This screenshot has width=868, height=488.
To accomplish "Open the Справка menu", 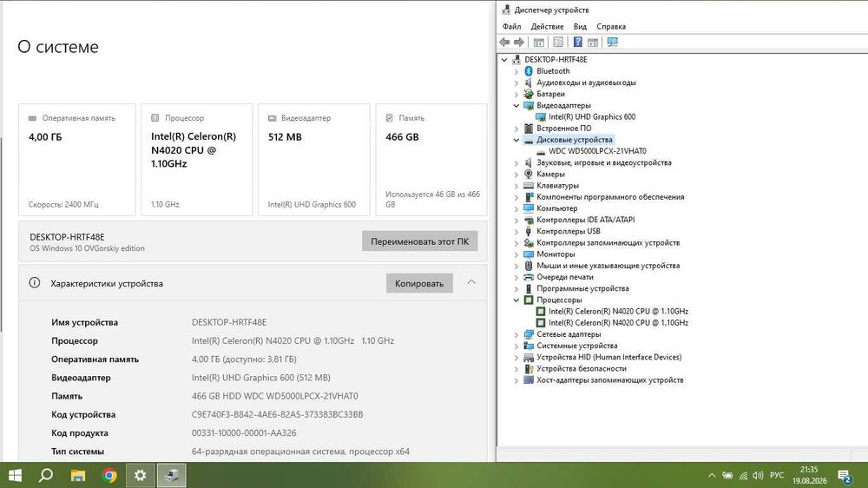I will [x=610, y=27].
